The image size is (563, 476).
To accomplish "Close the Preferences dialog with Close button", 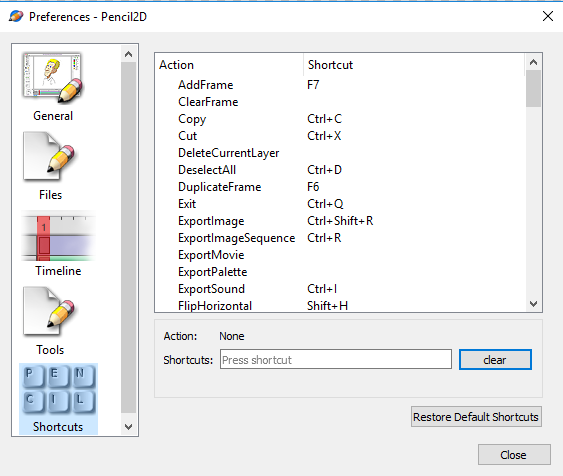I will tap(514, 455).
